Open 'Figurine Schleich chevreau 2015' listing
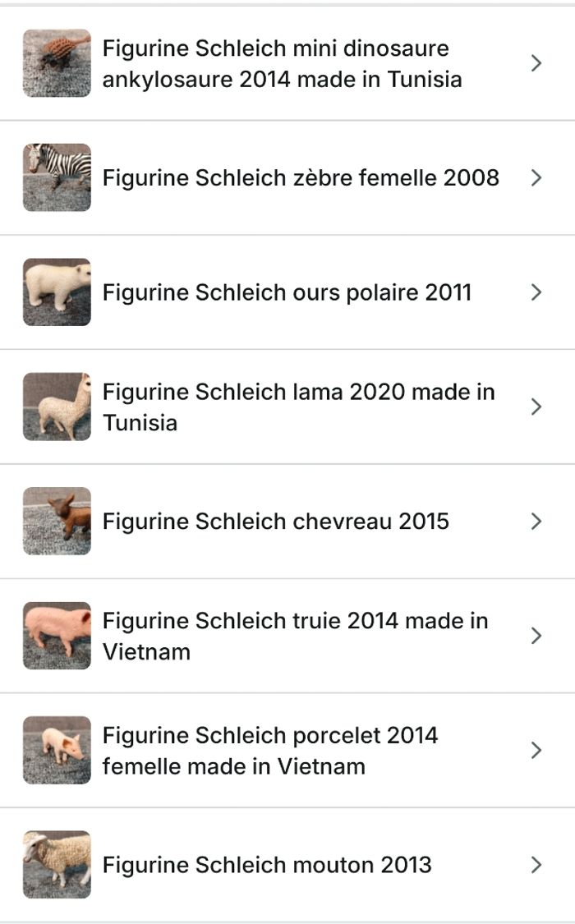This screenshot has width=575, height=924. [x=275, y=521]
